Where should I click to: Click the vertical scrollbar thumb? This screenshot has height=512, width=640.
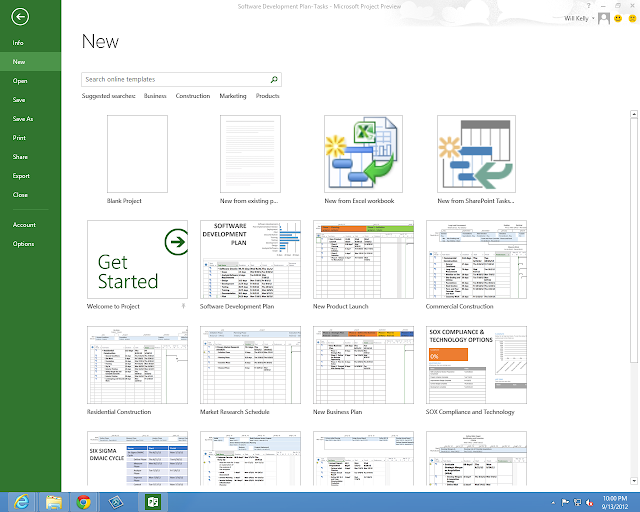pyautogui.click(x=634, y=240)
